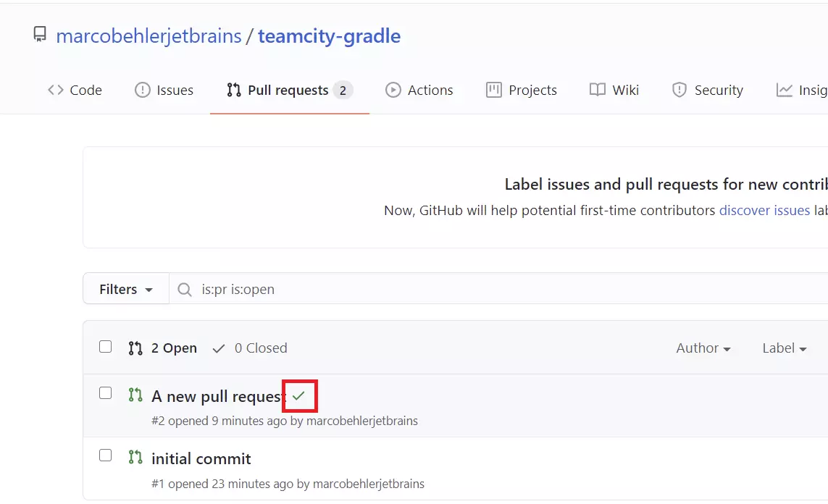Click the repository book icon beside the owner name
Viewport: 828px width, 504px height.
tap(40, 35)
